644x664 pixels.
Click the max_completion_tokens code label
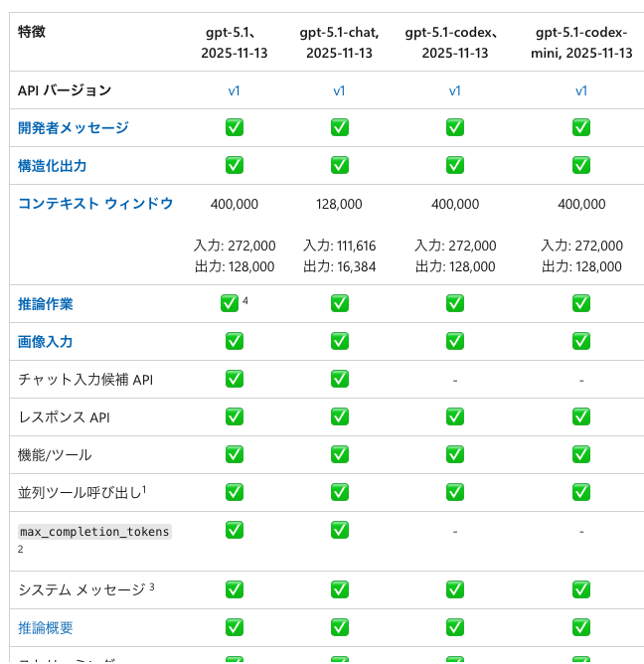point(95,532)
